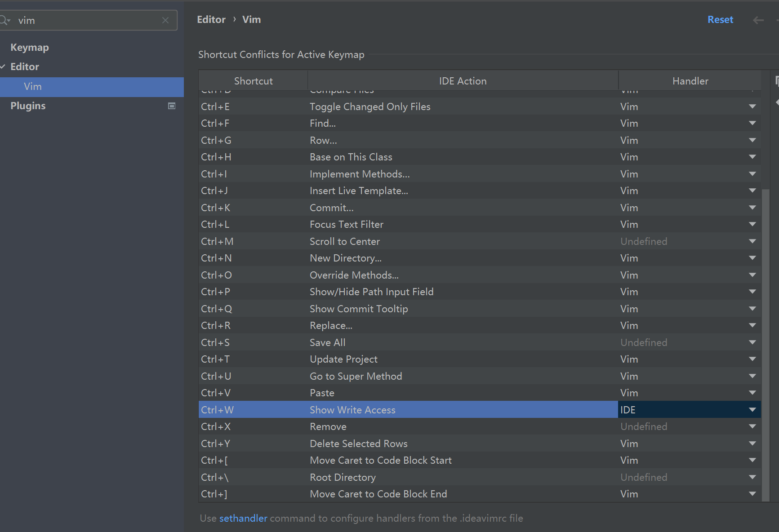The image size is (779, 532).
Task: Open handler dropdown for Ctrl+W
Action: (x=752, y=410)
